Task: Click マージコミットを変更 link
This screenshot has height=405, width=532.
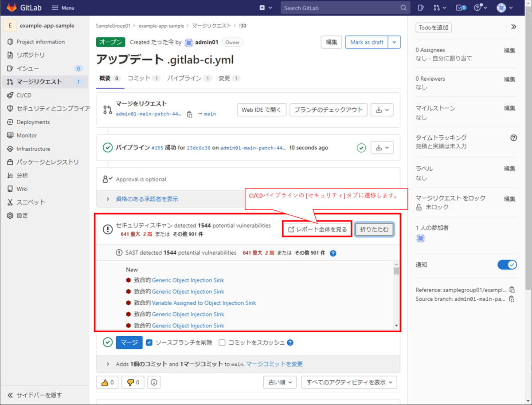Action: (274, 364)
